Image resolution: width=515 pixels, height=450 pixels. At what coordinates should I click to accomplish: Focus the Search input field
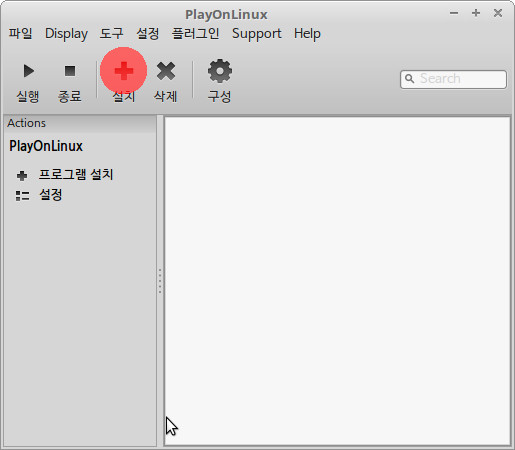point(453,79)
